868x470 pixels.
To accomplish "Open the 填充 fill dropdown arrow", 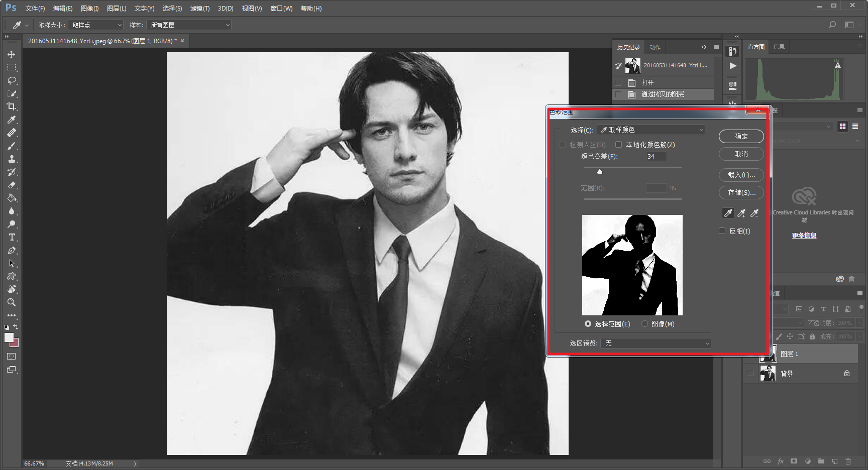I will tap(859, 336).
